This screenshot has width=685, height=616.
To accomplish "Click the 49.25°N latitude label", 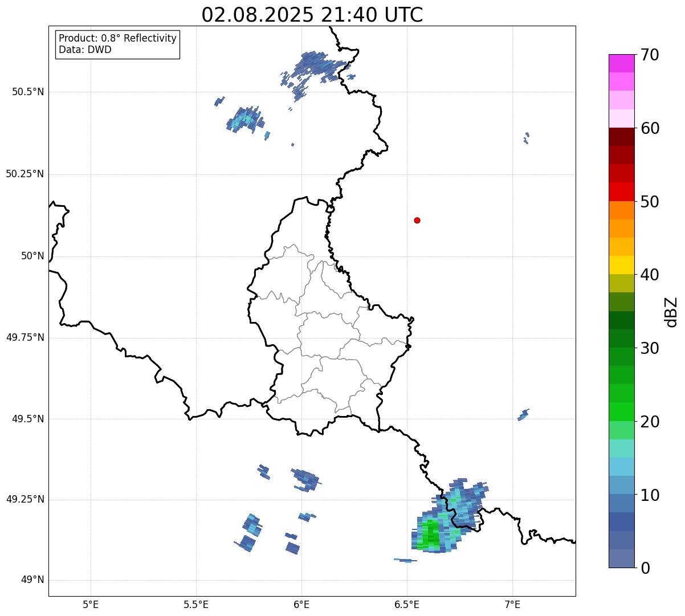I will 25,500.
